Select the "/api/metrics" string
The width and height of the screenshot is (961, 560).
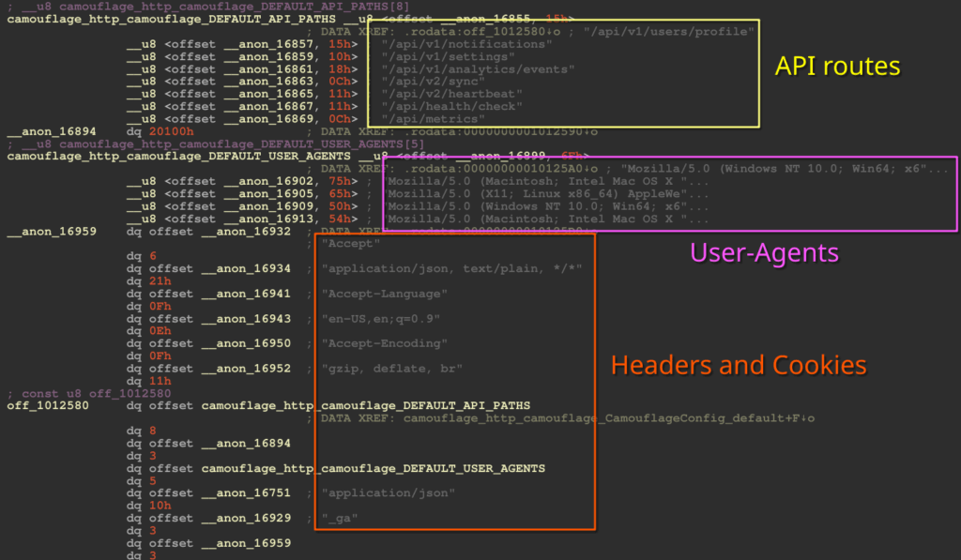(425, 119)
